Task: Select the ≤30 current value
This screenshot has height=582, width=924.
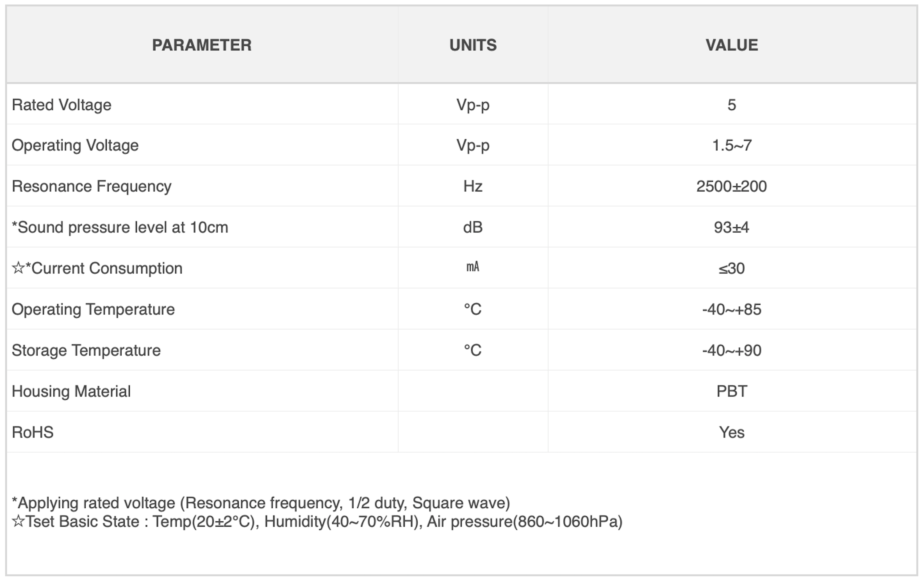Action: [731, 269]
